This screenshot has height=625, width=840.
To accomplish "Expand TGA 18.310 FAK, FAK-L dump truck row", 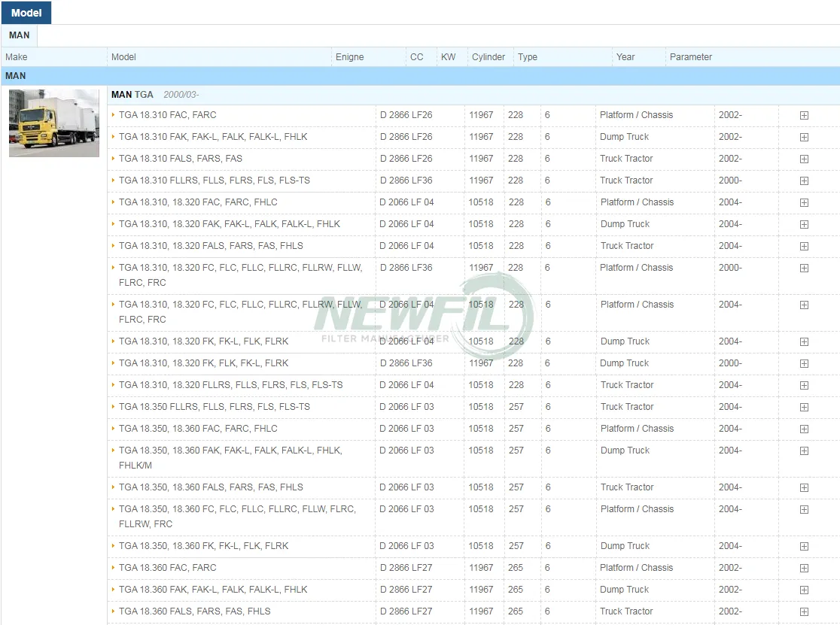I will [x=804, y=138].
